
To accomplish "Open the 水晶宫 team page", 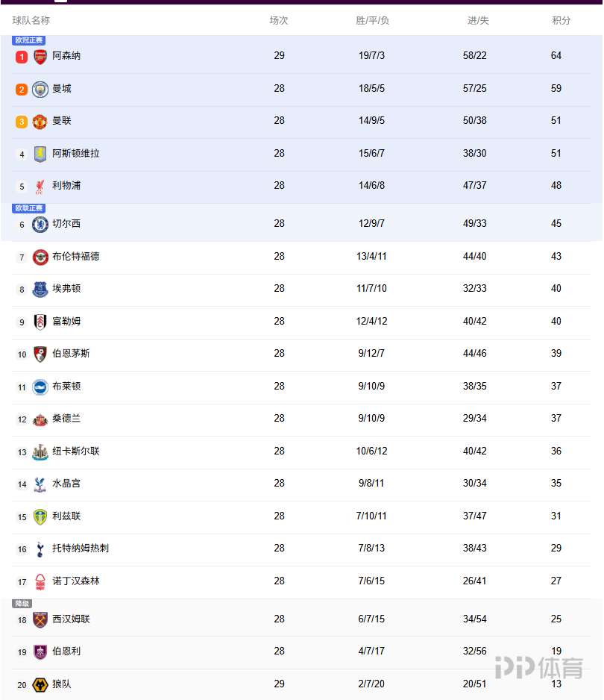I will tap(66, 484).
